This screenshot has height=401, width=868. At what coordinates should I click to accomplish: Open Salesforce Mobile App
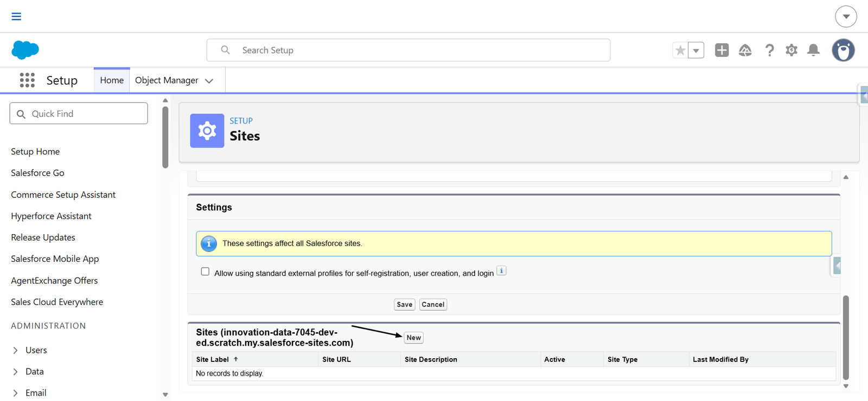(x=55, y=259)
